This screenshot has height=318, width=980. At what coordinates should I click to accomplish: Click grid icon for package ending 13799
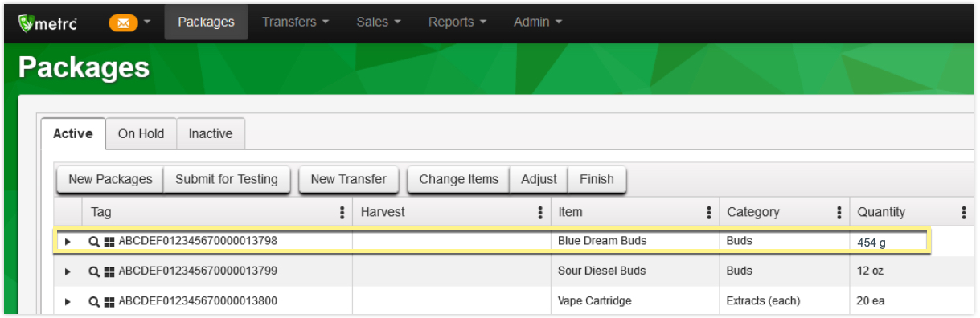pos(109,271)
